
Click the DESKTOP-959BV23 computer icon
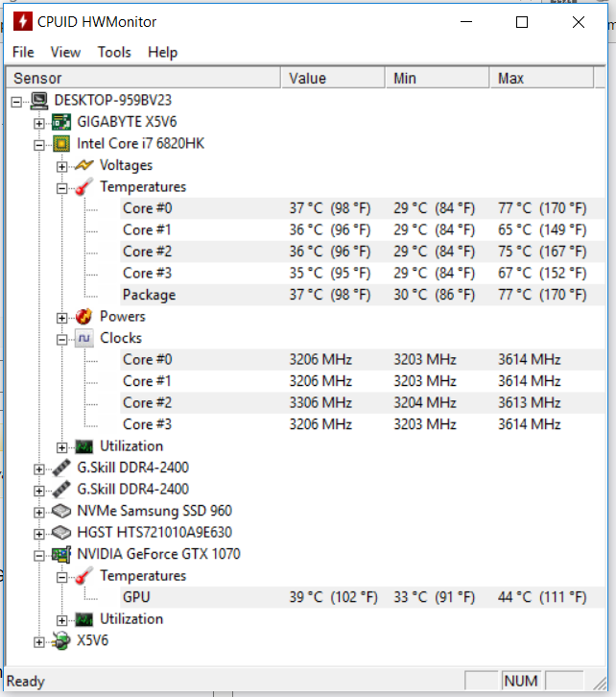click(x=39, y=101)
